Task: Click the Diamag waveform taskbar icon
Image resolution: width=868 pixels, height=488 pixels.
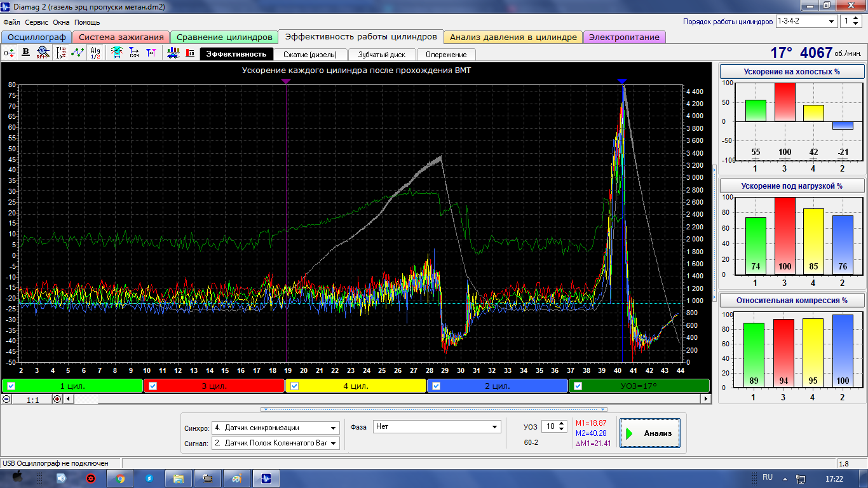Action: pyautogui.click(x=266, y=478)
